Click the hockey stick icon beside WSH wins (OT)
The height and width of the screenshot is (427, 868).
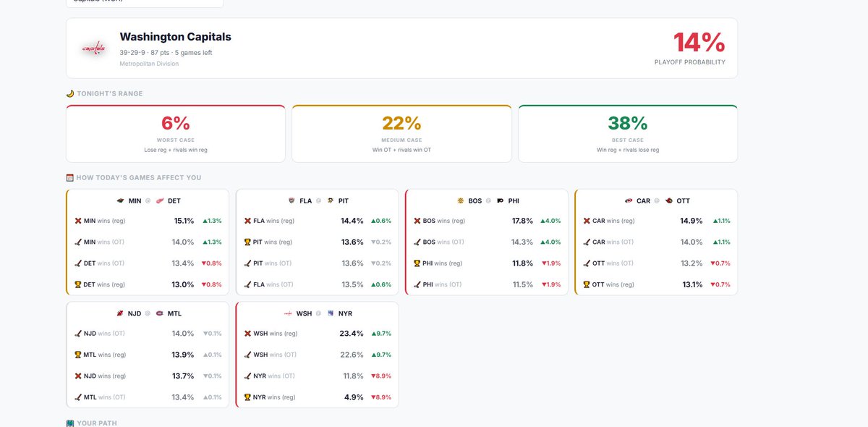[247, 355]
